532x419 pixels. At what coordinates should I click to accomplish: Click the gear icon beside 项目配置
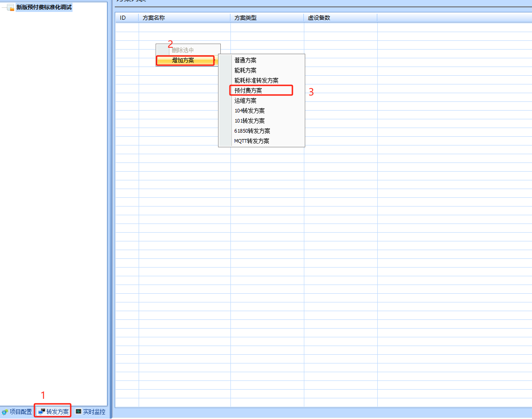point(5,412)
